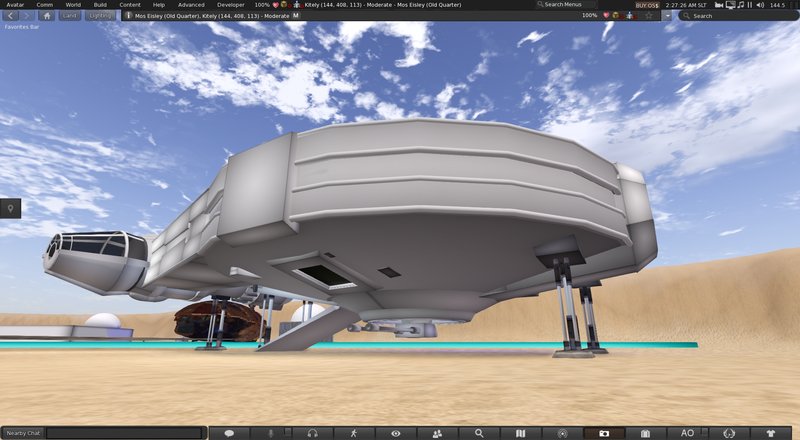Click the camera stream icon in status bar
This screenshot has height=440, width=800.
click(x=719, y=5)
